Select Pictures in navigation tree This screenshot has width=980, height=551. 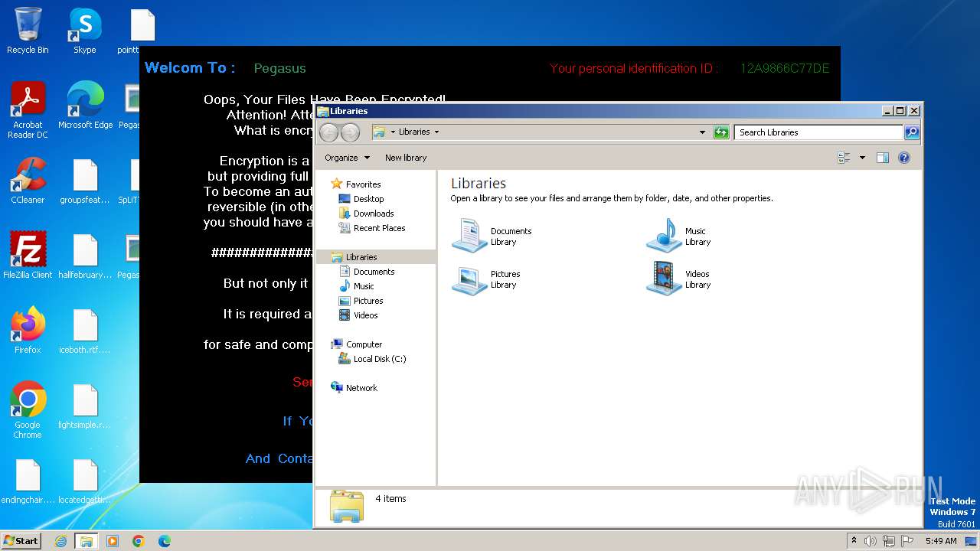(361, 301)
